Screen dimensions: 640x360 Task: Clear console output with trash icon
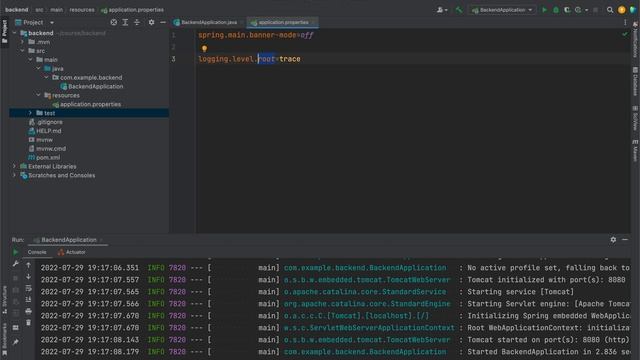(29, 323)
